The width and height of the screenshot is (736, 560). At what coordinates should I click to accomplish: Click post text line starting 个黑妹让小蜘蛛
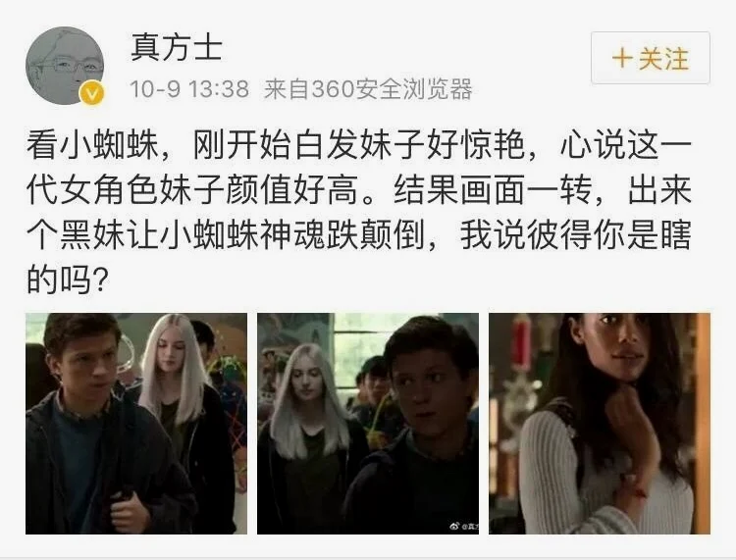click(359, 235)
